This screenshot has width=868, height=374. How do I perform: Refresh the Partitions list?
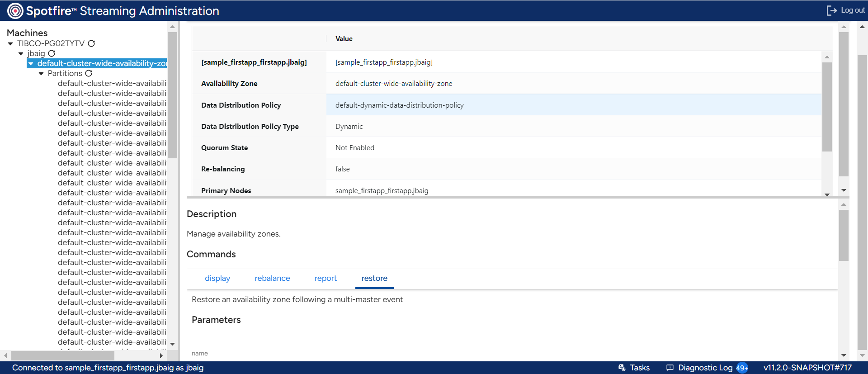pyautogui.click(x=89, y=73)
